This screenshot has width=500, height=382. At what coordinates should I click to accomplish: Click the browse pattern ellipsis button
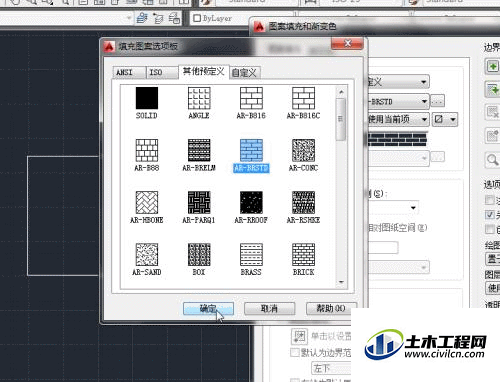pos(438,101)
